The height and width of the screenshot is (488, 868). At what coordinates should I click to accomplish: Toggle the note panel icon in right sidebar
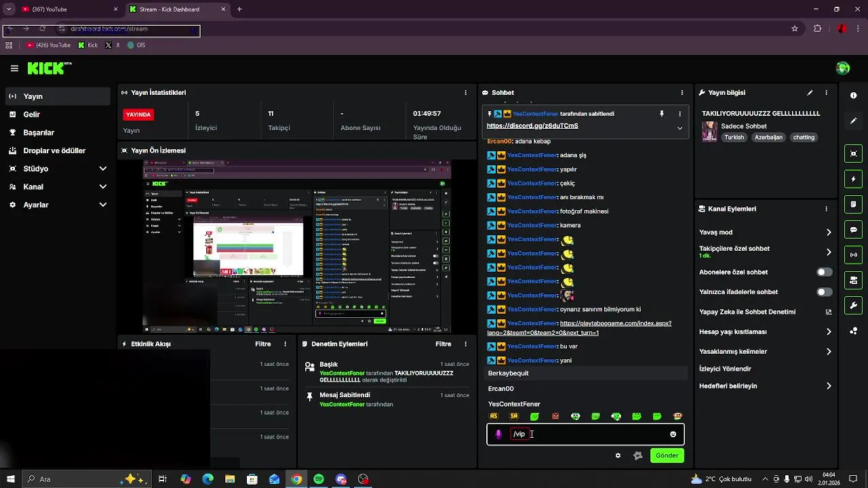tap(854, 204)
